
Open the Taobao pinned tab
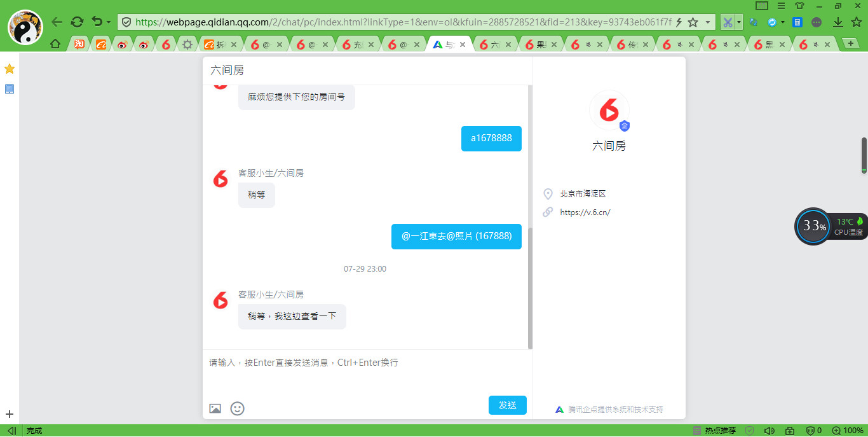point(79,45)
